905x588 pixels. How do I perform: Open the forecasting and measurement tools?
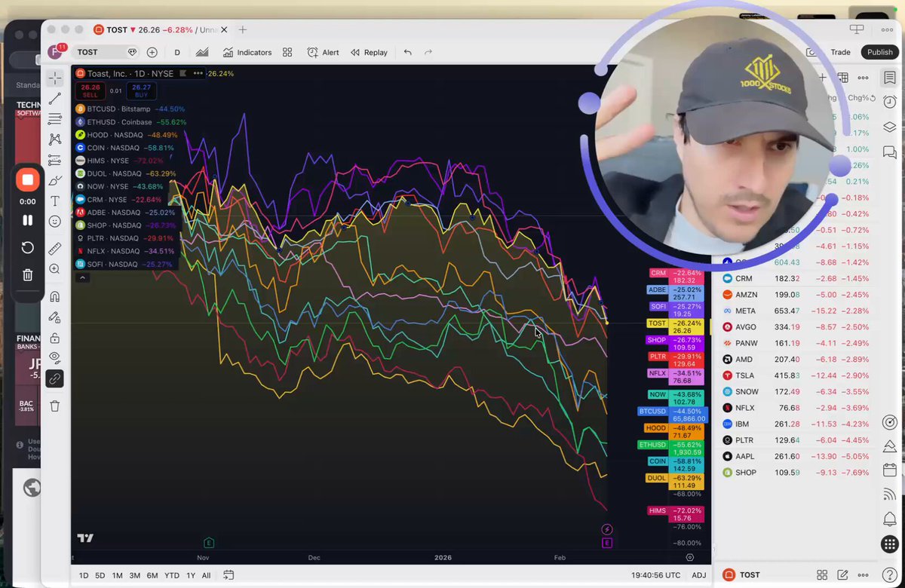(x=55, y=160)
